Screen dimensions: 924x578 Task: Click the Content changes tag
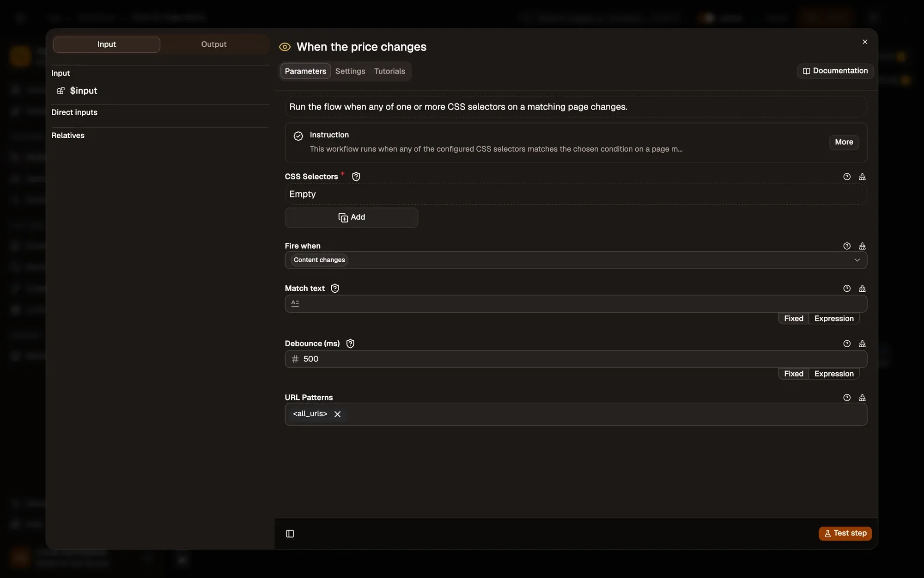tap(319, 260)
